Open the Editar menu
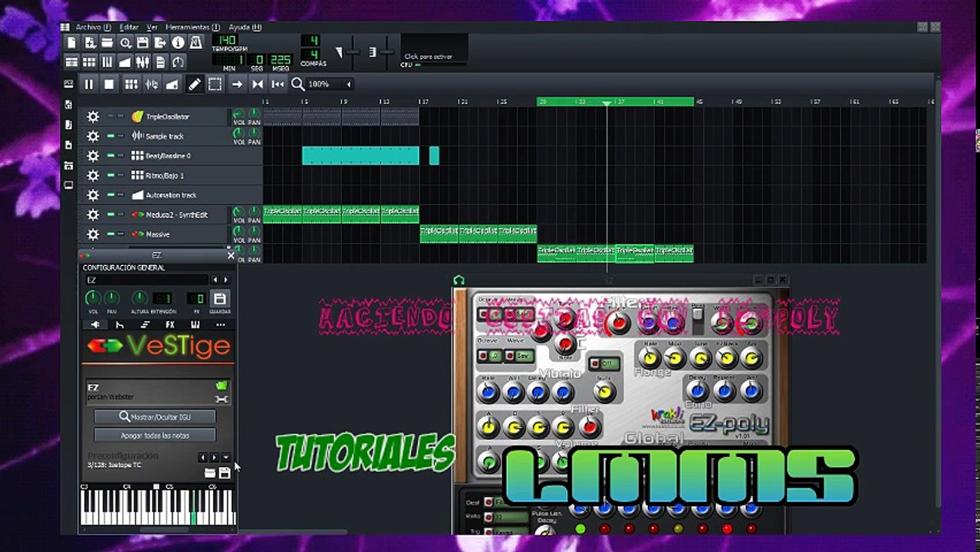Viewport: 980px width, 552px height. coord(129,27)
